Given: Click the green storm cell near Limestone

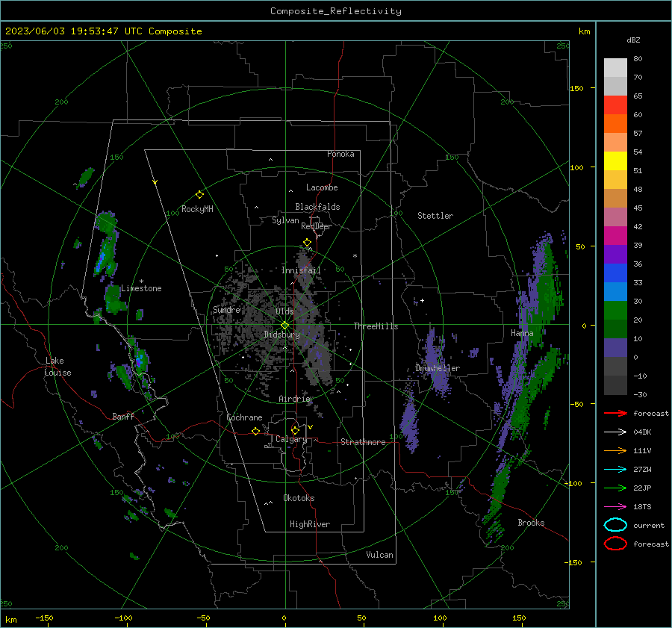Looking at the screenshot, I should [115, 298].
